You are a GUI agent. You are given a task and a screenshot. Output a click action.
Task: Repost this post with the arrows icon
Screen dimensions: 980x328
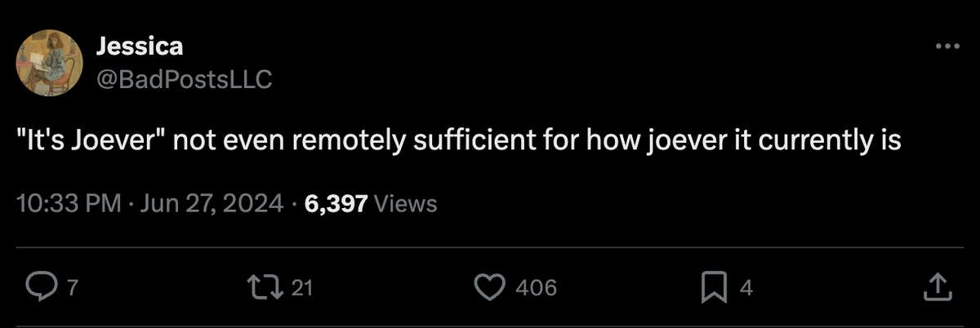point(265,286)
